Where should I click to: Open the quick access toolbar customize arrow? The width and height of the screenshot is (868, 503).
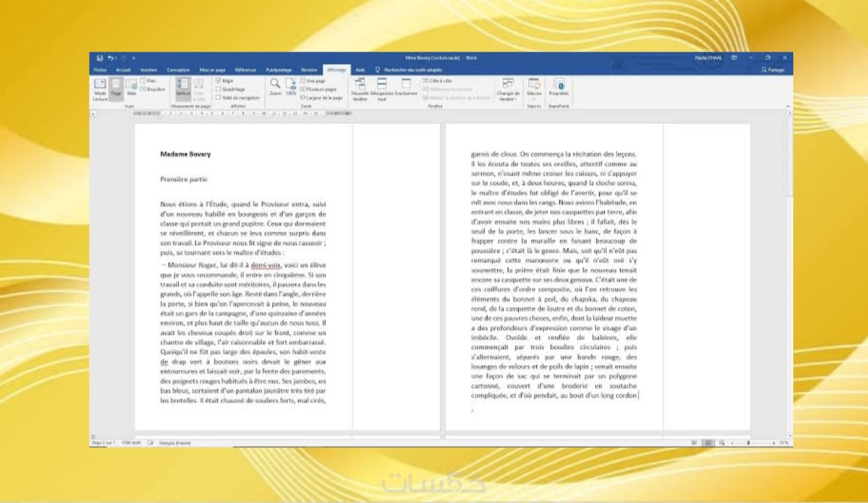click(133, 58)
